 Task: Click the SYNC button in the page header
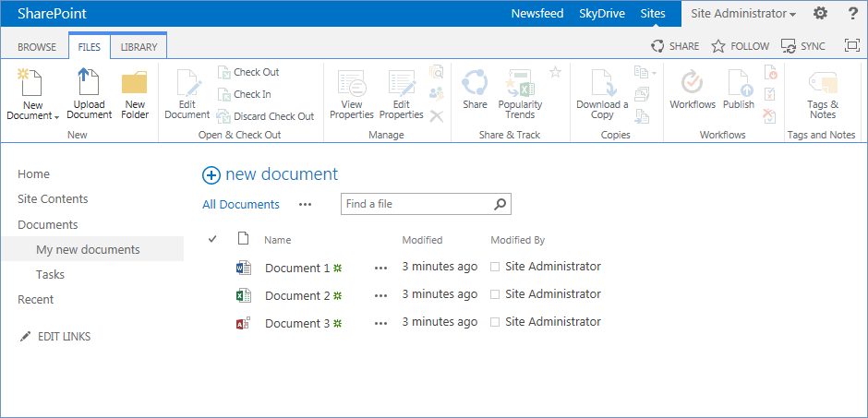[802, 46]
